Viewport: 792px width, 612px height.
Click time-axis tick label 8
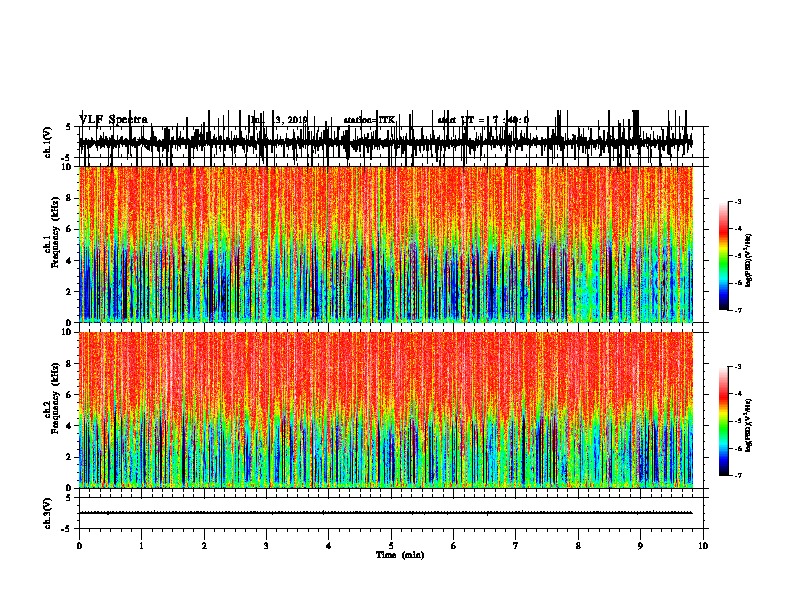[x=578, y=546]
